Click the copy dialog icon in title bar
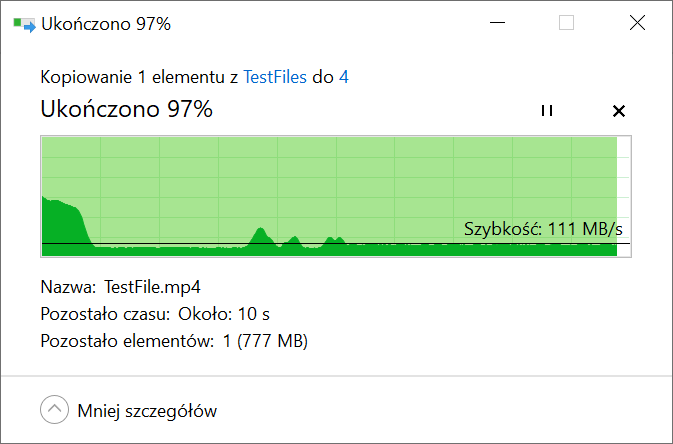 tap(24, 24)
